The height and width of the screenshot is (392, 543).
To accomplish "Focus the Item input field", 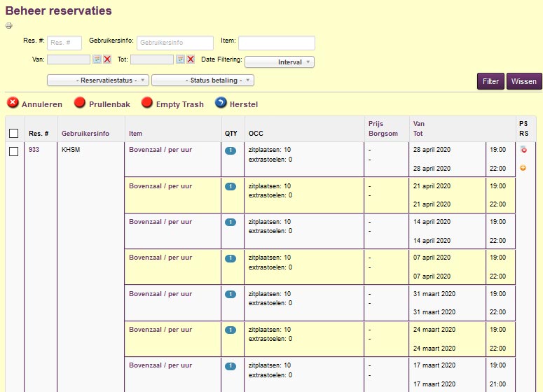I will point(277,43).
